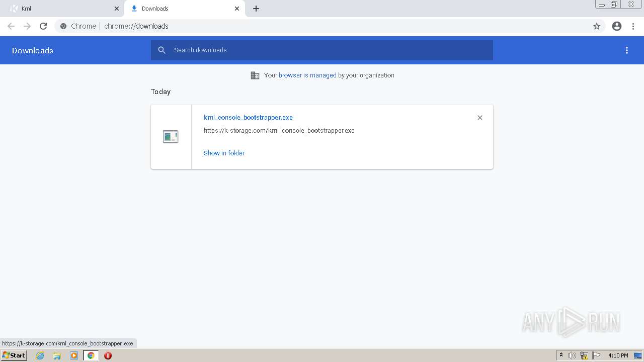644x362 pixels.
Task: Open the Chrome three-dot menu
Action: 633,26
